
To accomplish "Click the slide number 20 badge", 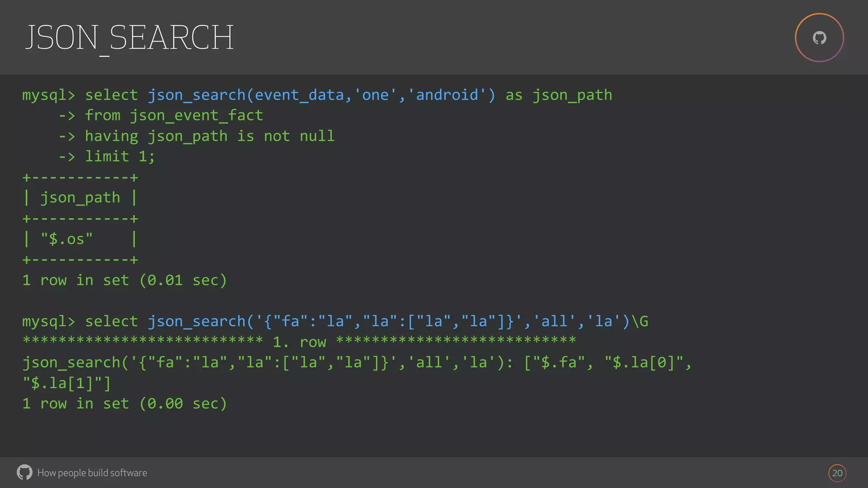I will [837, 473].
